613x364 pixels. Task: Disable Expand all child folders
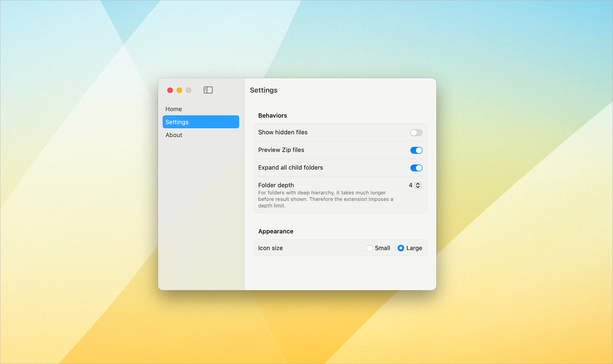[416, 168]
